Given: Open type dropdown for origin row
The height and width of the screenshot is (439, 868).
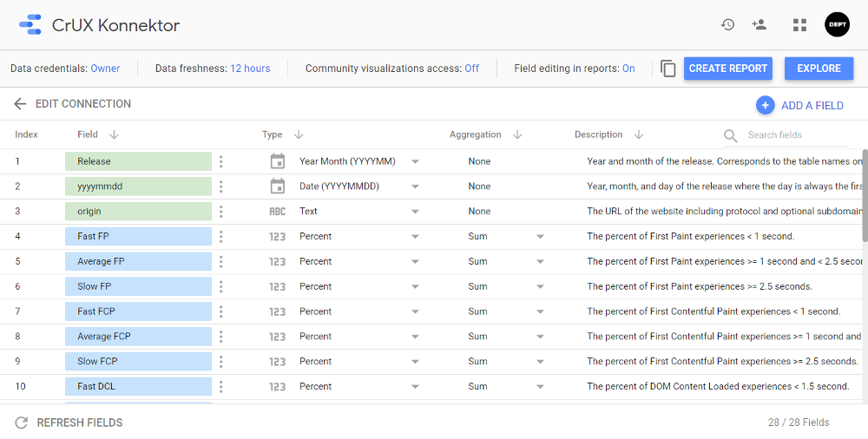Looking at the screenshot, I should tap(415, 212).
